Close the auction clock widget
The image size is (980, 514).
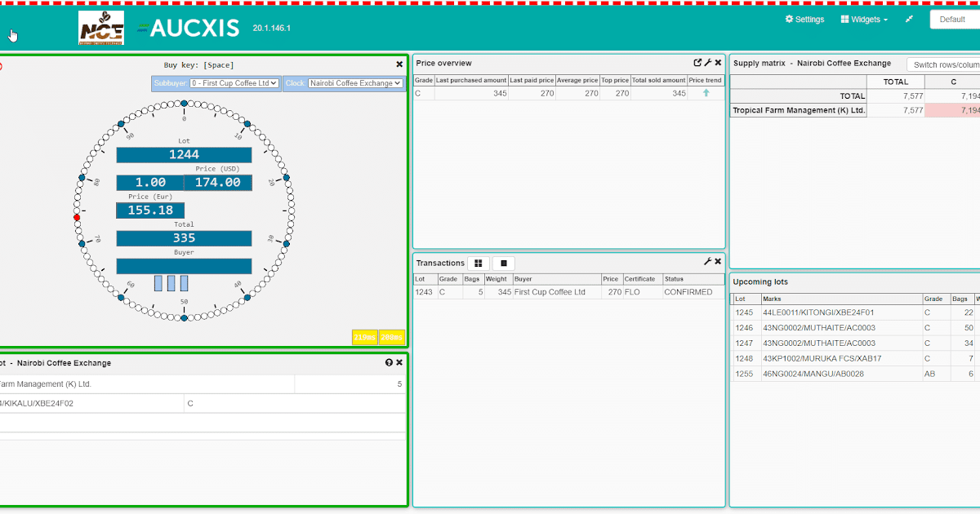click(x=399, y=64)
